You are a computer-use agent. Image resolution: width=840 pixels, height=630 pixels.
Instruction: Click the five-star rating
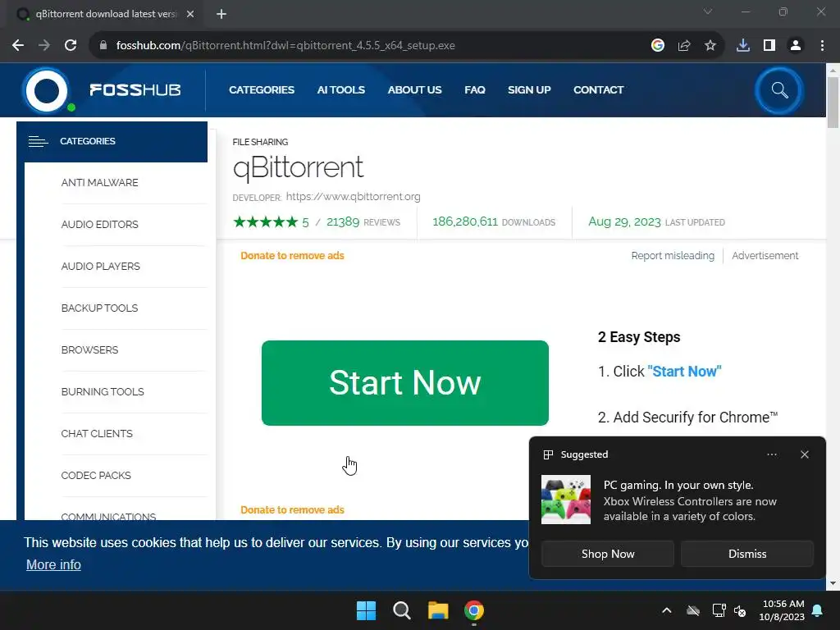pos(266,221)
